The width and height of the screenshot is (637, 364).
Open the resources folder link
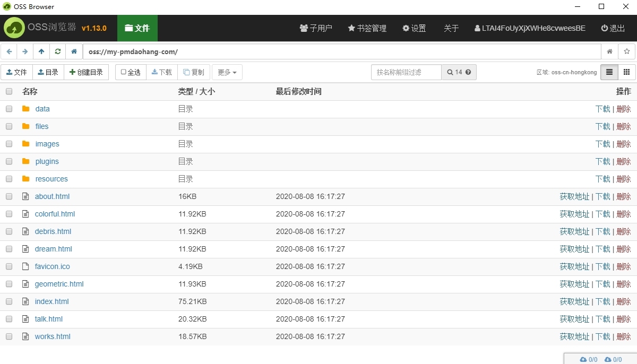tap(51, 179)
